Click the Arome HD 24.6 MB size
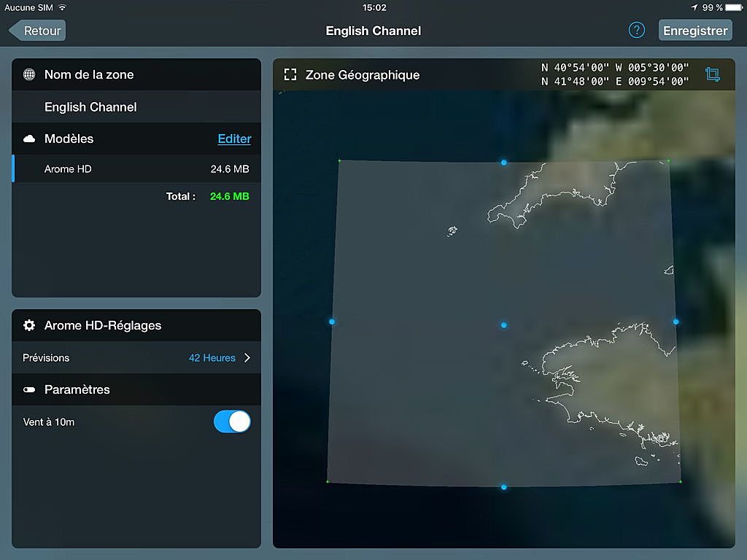The height and width of the screenshot is (560, 747). coord(230,168)
